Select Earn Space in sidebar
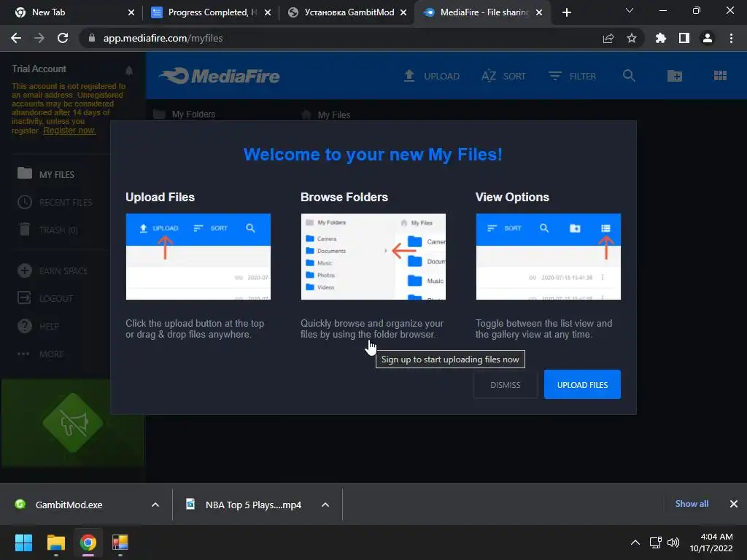 pos(53,271)
